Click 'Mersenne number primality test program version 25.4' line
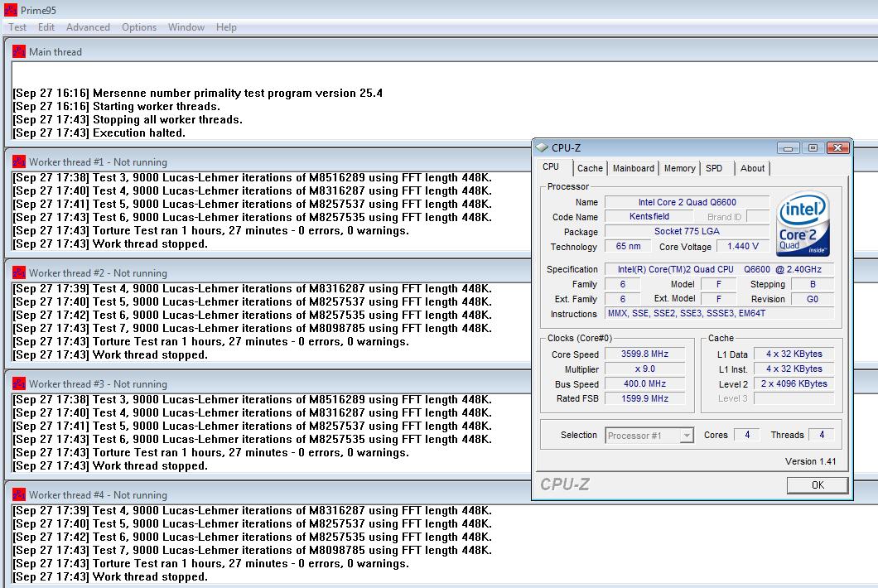Viewport: 878px width, 588px height. (x=198, y=93)
